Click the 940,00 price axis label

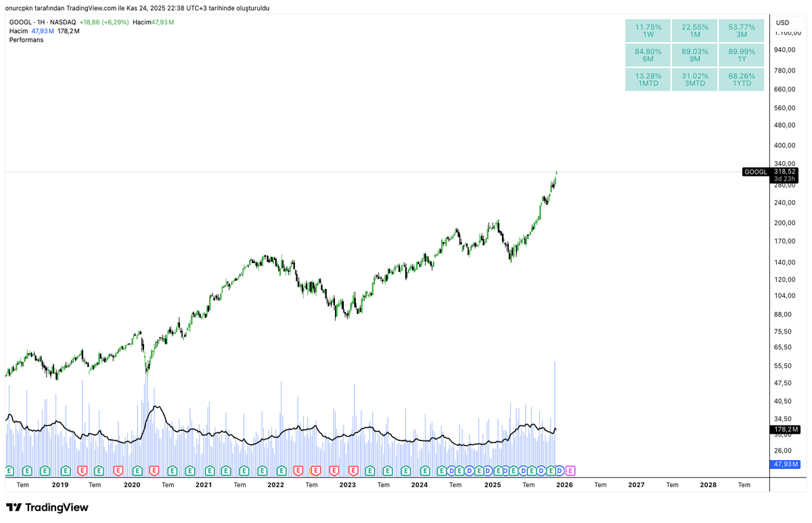click(786, 50)
